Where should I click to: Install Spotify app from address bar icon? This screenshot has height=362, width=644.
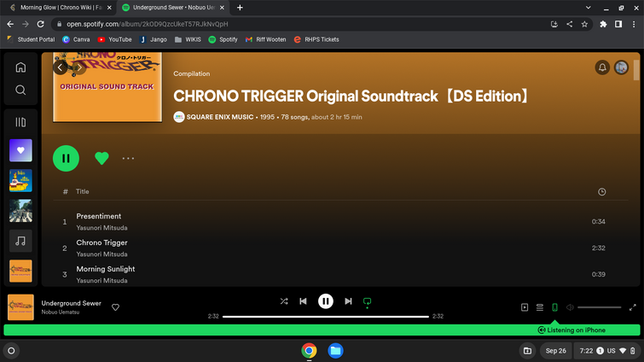[x=554, y=24]
